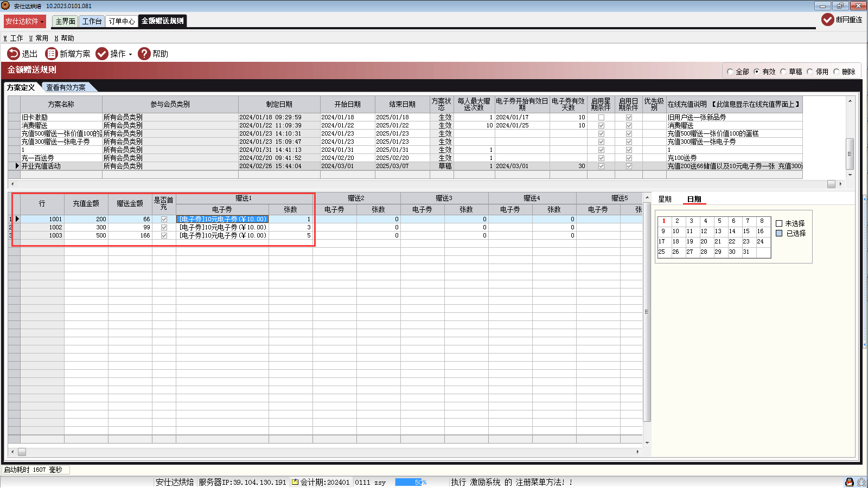The image size is (868, 488).
Task: Click the network icon beside the QQ penguin
Action: [x=861, y=482]
